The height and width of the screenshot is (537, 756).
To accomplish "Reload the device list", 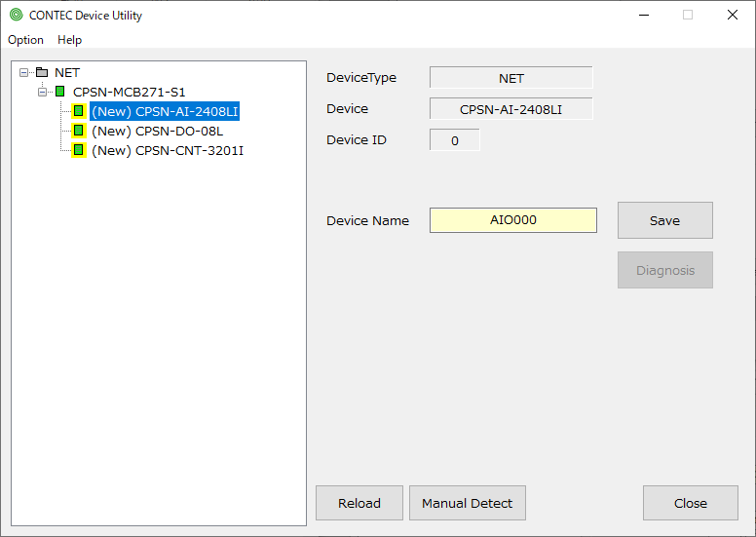I will point(359,503).
